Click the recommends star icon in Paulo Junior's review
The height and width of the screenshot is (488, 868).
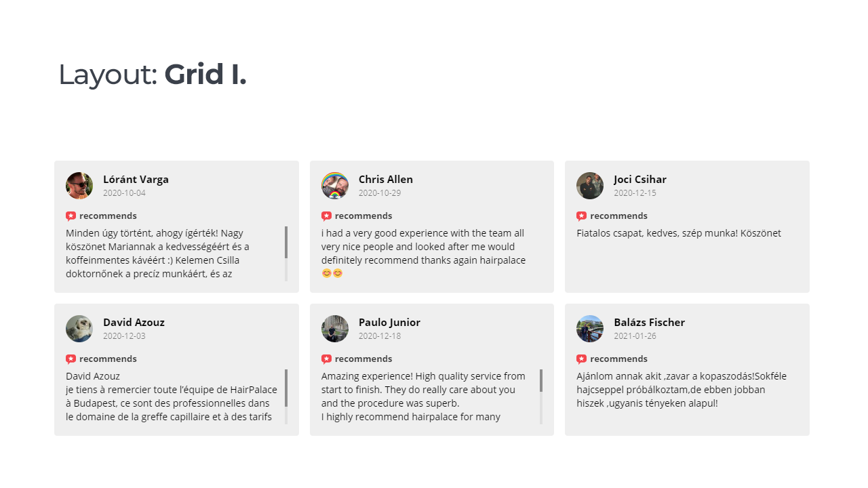click(x=327, y=359)
